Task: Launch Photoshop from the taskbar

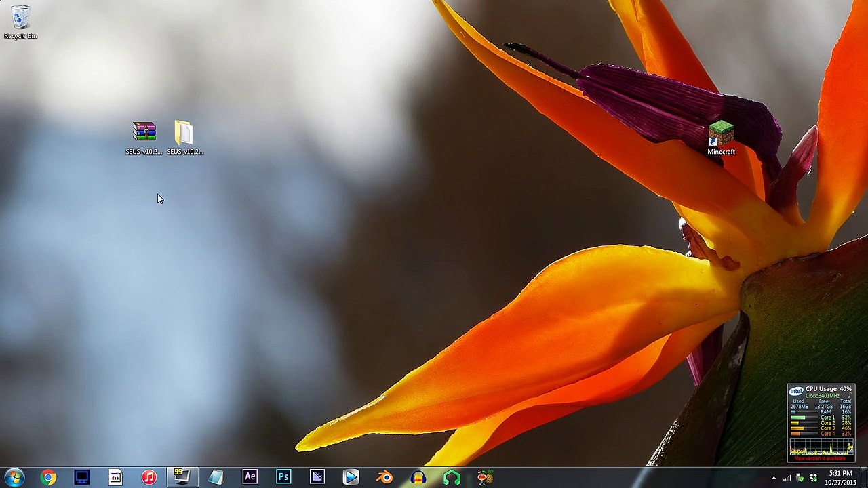Action: pyautogui.click(x=283, y=477)
